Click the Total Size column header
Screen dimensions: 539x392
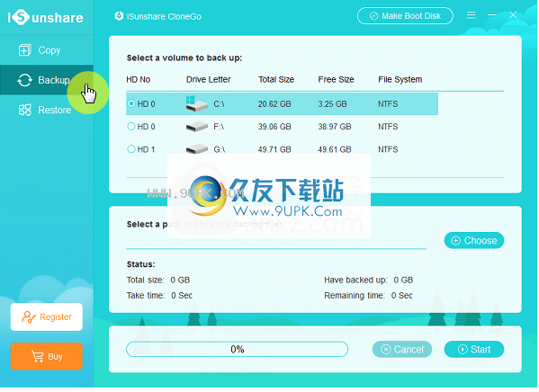[x=276, y=79]
